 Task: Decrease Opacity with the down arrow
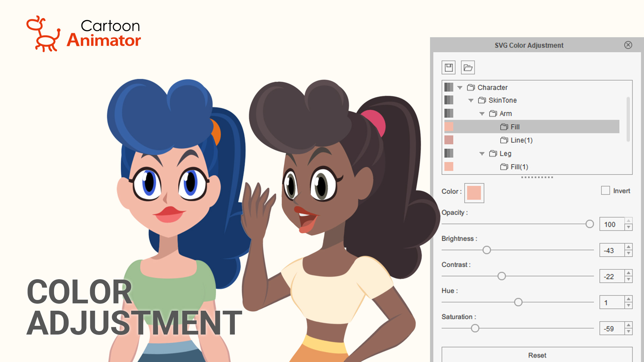(x=629, y=228)
